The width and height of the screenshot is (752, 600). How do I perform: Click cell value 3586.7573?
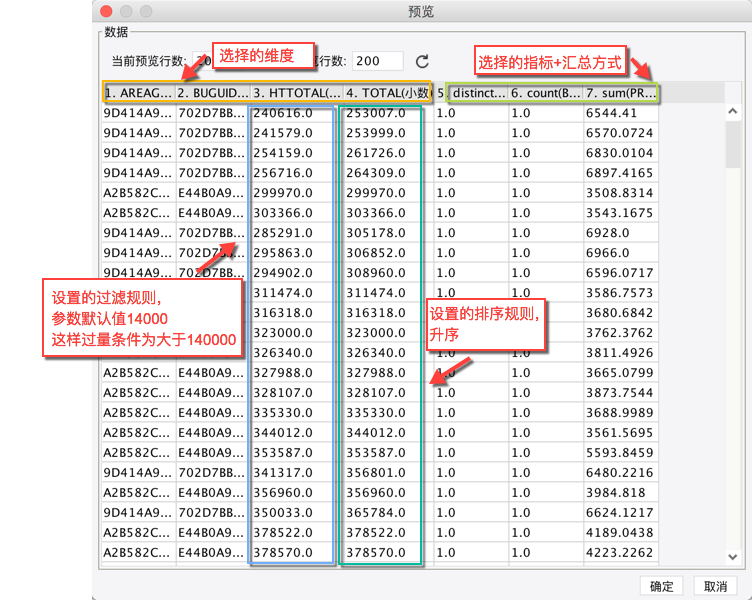click(x=619, y=293)
